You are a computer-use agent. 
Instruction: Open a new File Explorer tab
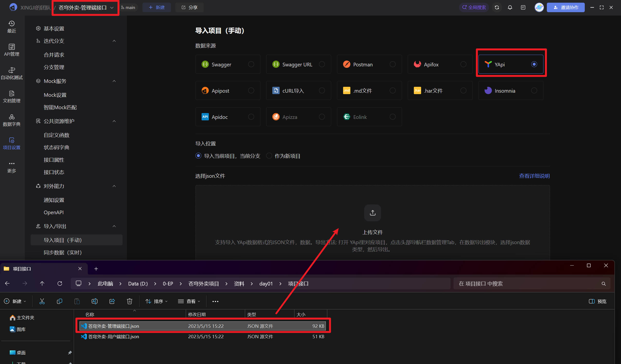(96, 269)
